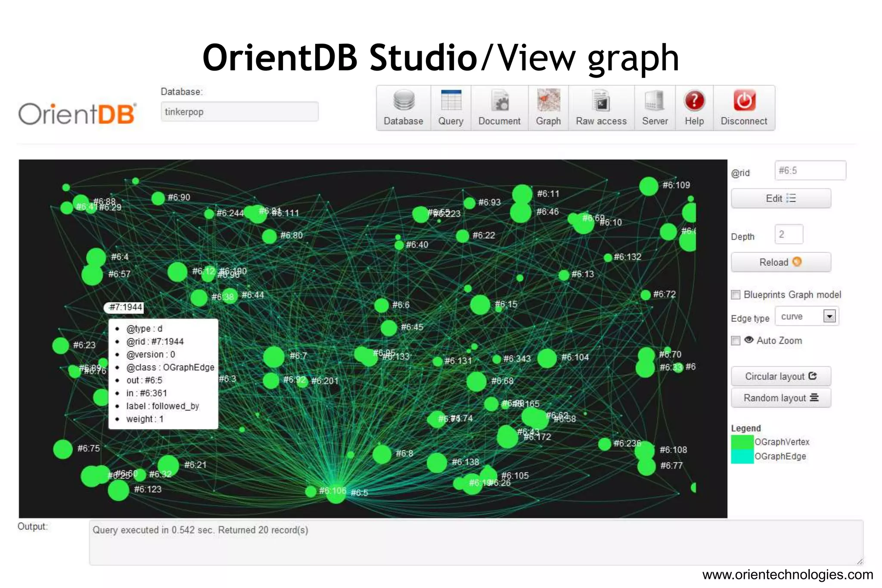Image resolution: width=882 pixels, height=588 pixels.
Task: Open the Database toolbar icon
Action: point(404,108)
